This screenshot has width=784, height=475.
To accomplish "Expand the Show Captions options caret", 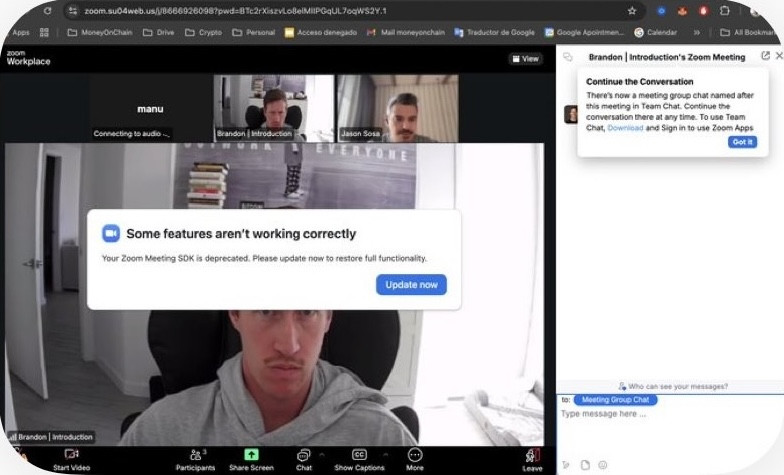I will tap(386, 455).
